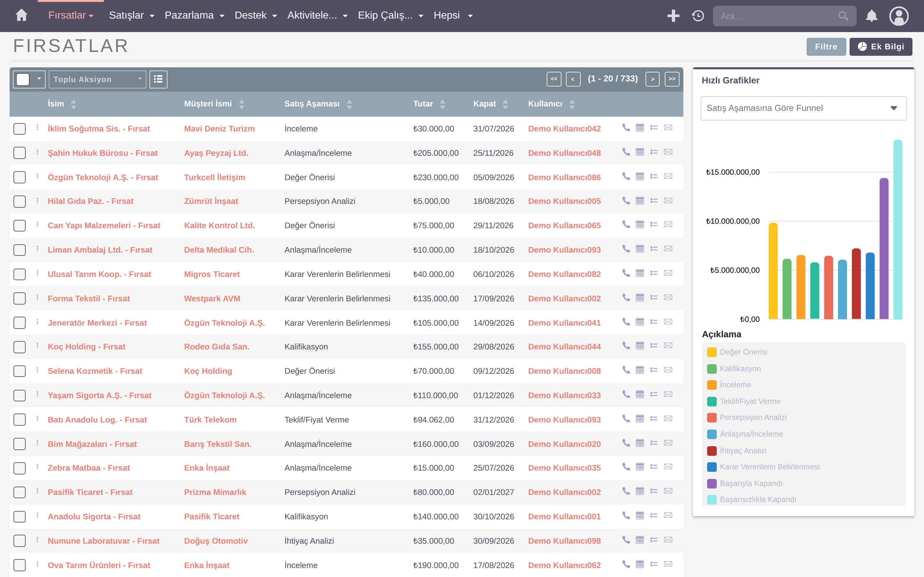Open the user profile avatar menu
The height and width of the screenshot is (577, 924).
pyautogui.click(x=899, y=16)
